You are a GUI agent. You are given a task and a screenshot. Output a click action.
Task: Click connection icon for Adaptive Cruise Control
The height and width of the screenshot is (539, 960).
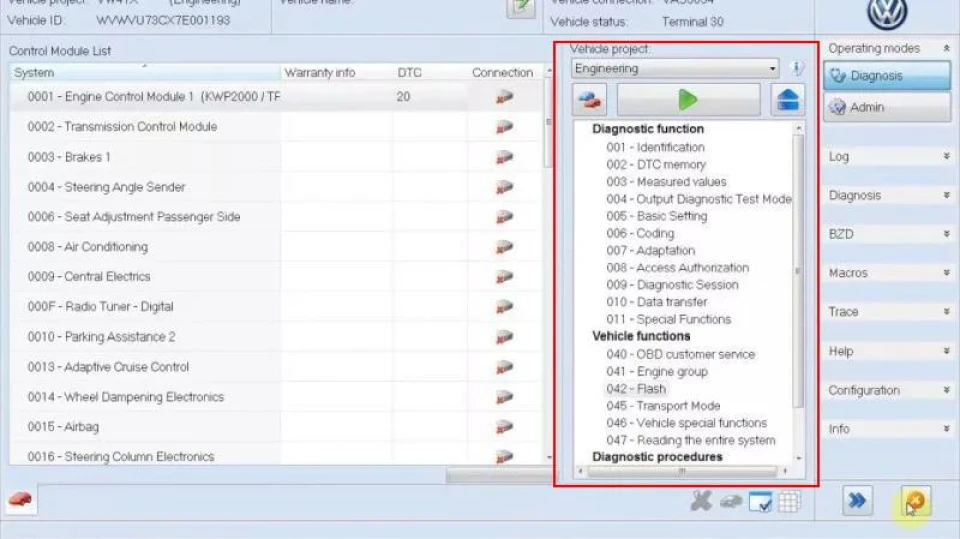[x=504, y=367]
